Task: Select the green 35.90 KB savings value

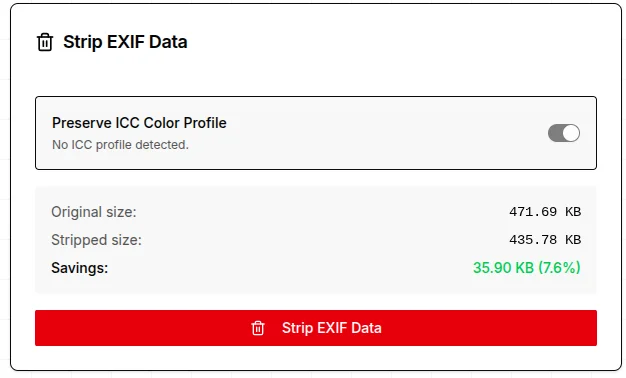Action: click(x=503, y=268)
